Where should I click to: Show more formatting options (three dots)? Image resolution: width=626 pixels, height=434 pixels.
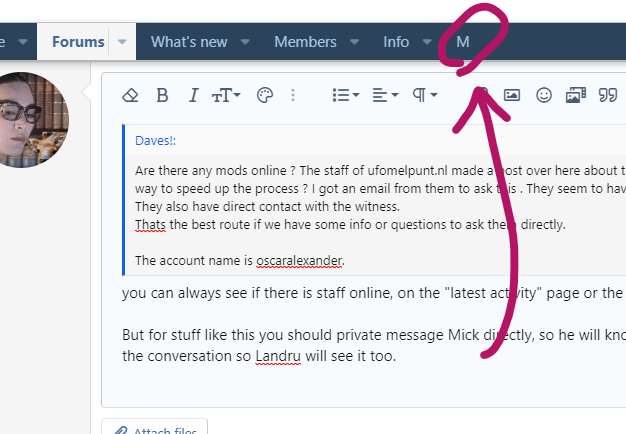[x=293, y=95]
